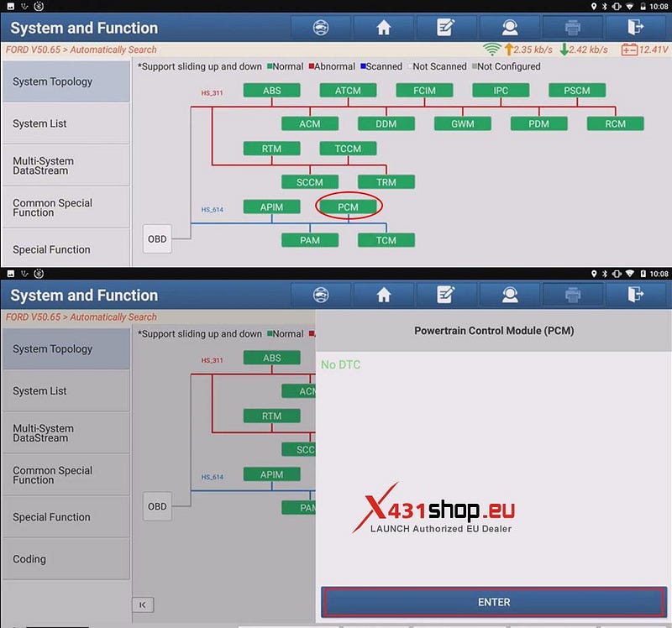Select ABS module in the upper topology

click(271, 91)
